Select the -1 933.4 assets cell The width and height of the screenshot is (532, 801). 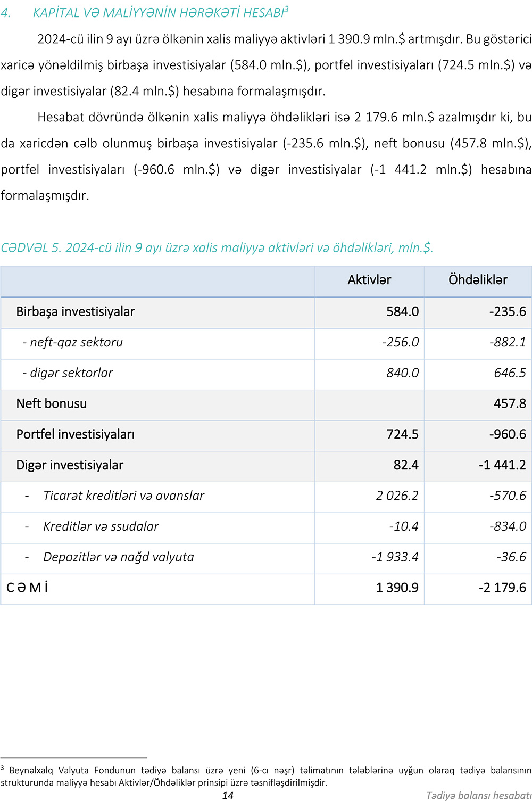pyautogui.click(x=395, y=557)
